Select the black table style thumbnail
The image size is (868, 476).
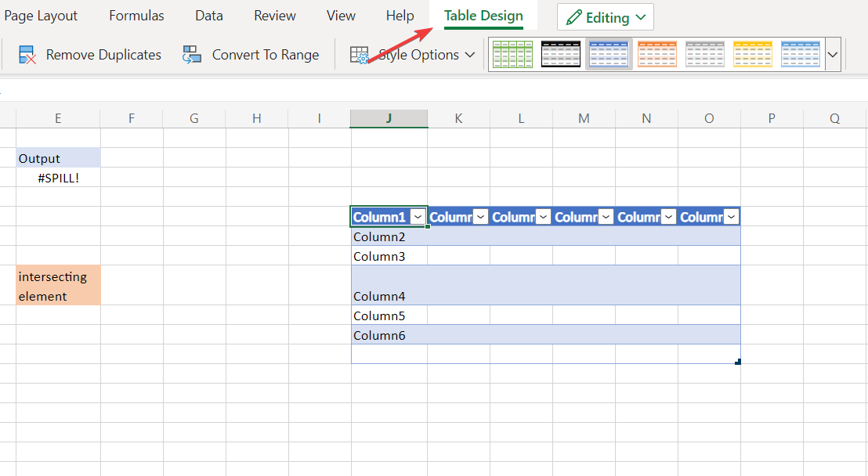[x=561, y=54]
